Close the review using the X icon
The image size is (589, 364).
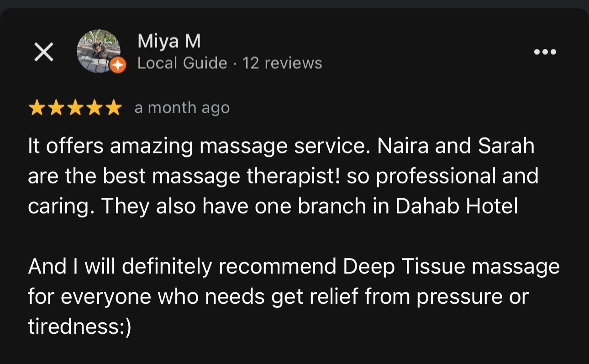coord(44,52)
